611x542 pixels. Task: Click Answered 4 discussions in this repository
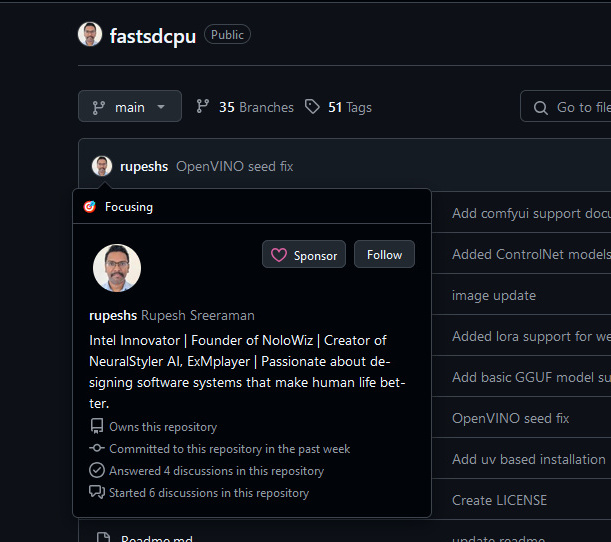(x=216, y=471)
